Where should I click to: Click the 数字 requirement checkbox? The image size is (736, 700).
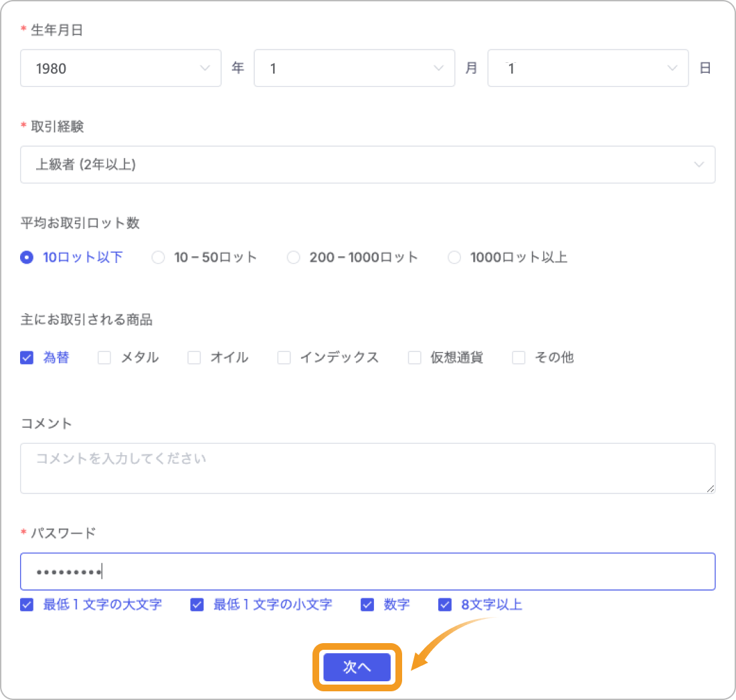pos(367,605)
